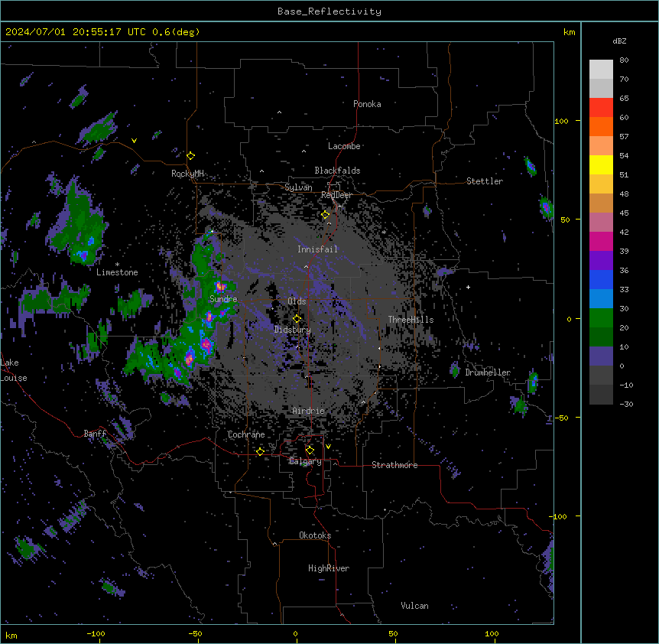Select the magenta 39-42 dBZ legend swatch

(601, 241)
